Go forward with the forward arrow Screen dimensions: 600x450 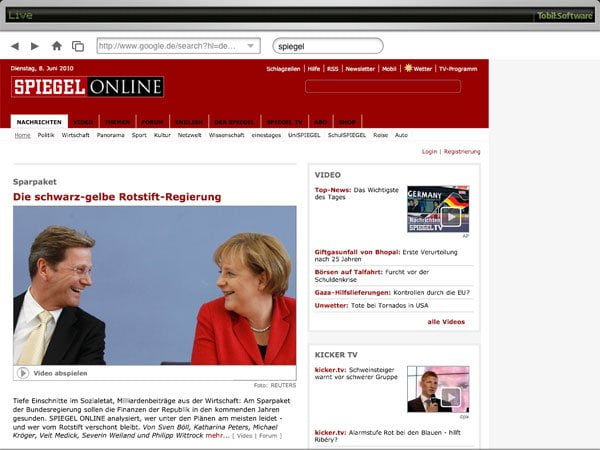click(x=35, y=46)
